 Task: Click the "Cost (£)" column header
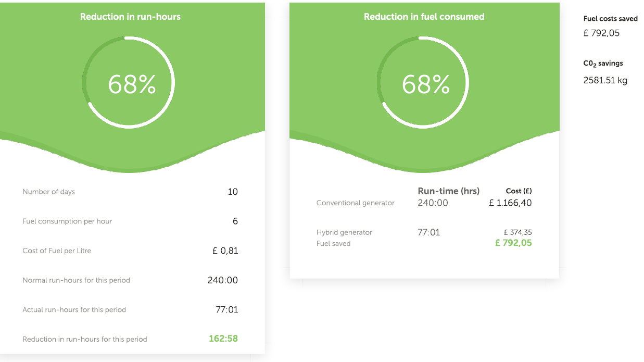519,191
